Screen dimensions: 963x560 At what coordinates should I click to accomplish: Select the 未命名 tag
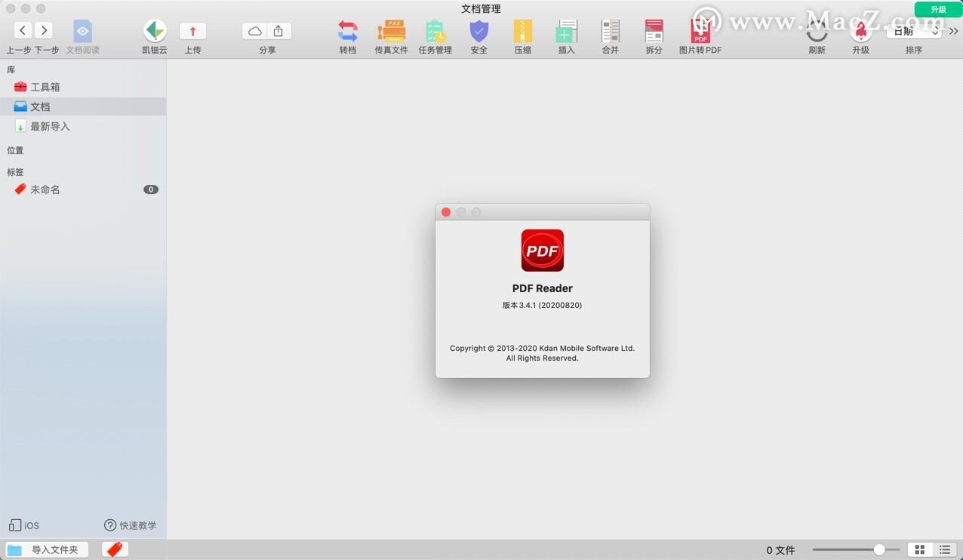point(83,189)
